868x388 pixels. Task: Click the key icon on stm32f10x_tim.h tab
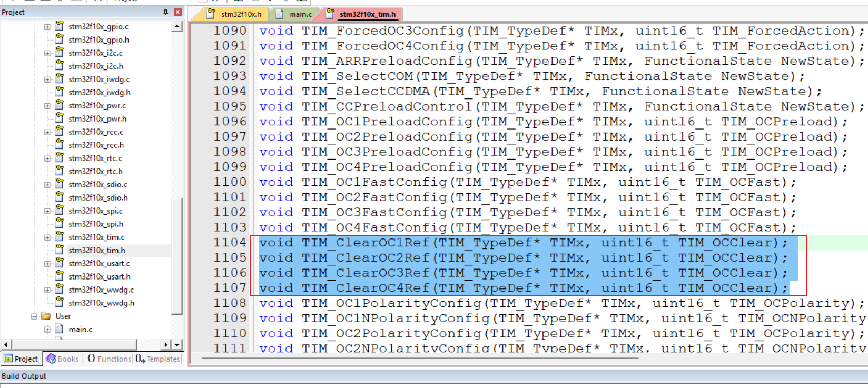[330, 14]
